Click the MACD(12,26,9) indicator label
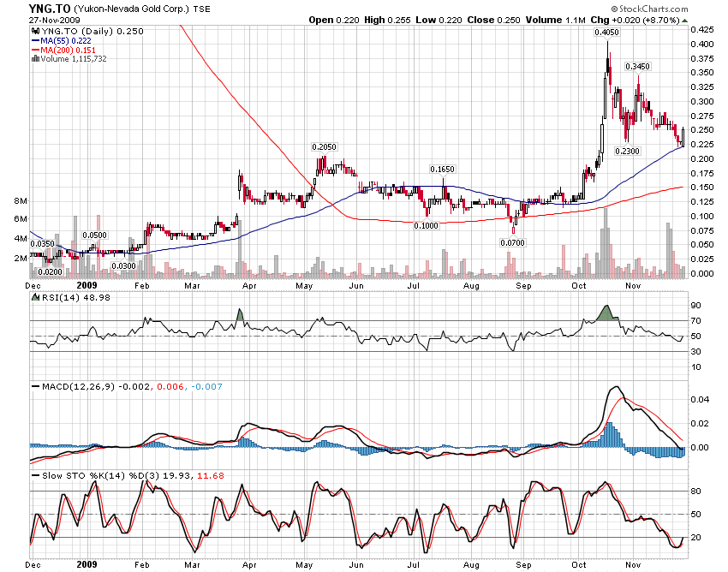 pyautogui.click(x=78, y=386)
